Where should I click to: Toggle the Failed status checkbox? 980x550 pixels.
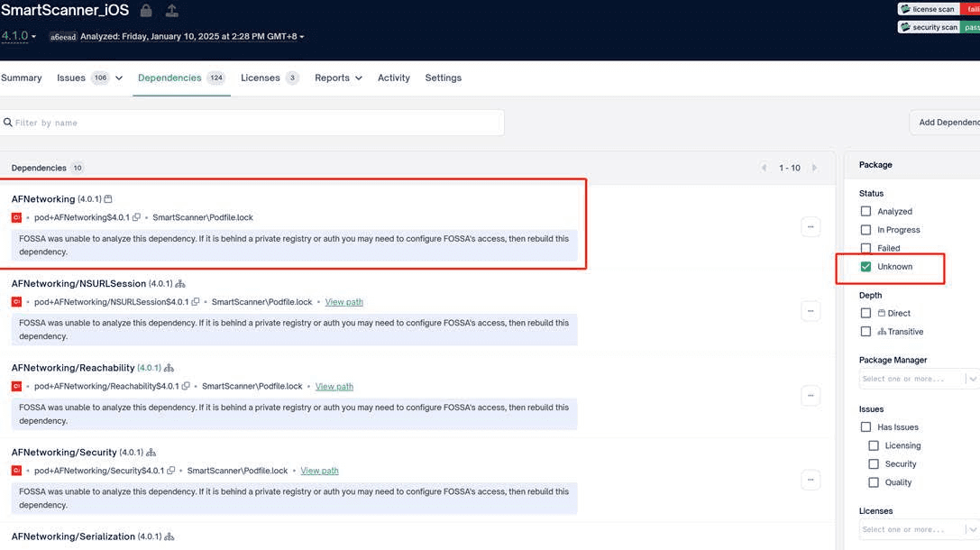click(x=866, y=248)
